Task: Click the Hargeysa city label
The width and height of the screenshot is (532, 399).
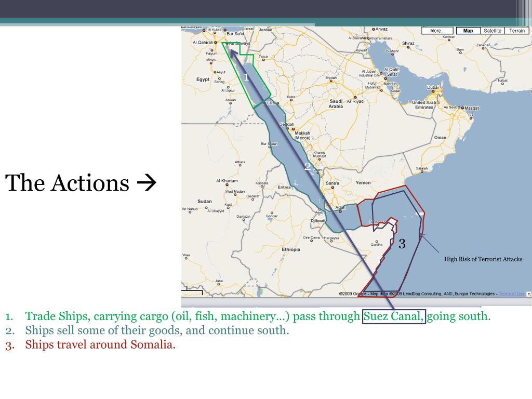Action: point(331,238)
